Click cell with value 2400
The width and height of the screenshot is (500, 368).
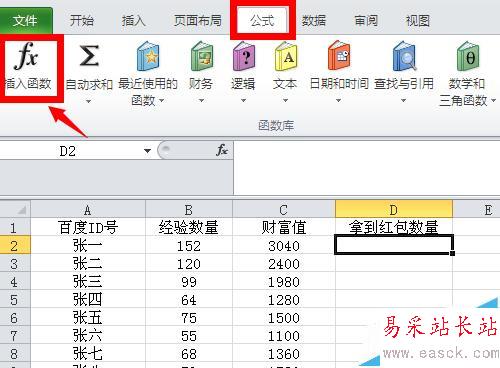tap(284, 264)
